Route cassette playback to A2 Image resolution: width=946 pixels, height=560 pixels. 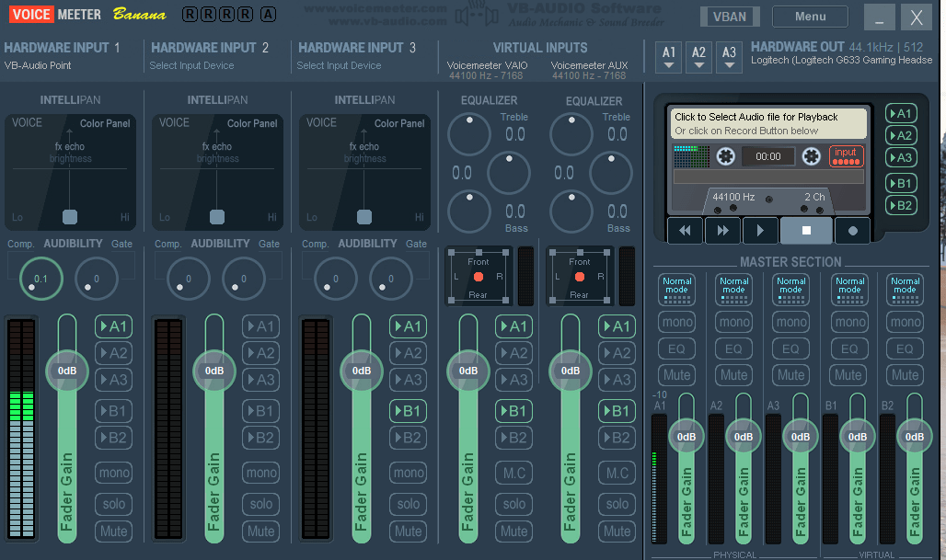coord(901,135)
